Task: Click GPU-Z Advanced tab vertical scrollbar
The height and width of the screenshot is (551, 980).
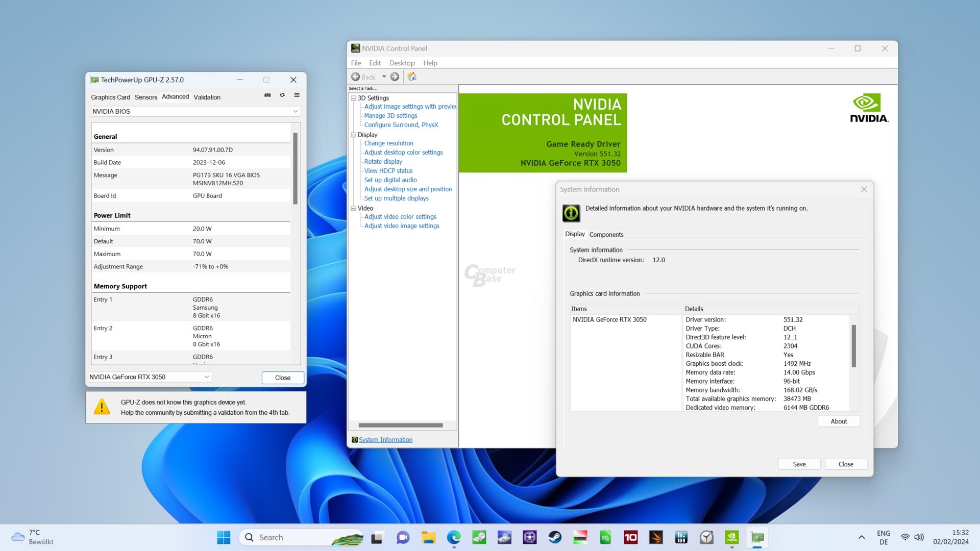Action: coord(295,168)
